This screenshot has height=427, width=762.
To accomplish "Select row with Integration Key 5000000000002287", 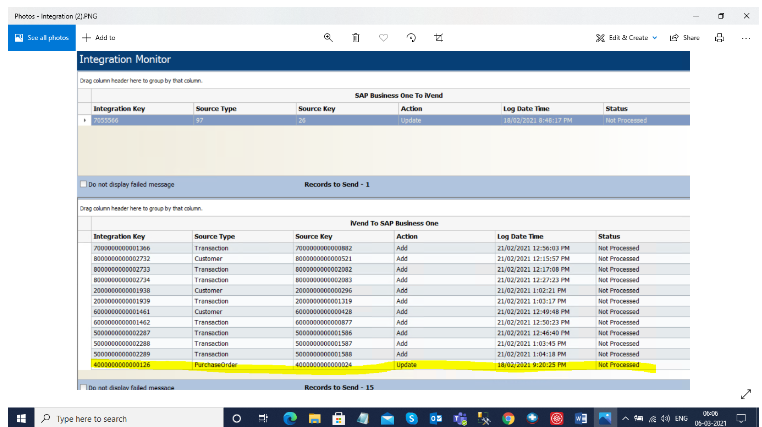I will tap(391, 333).
